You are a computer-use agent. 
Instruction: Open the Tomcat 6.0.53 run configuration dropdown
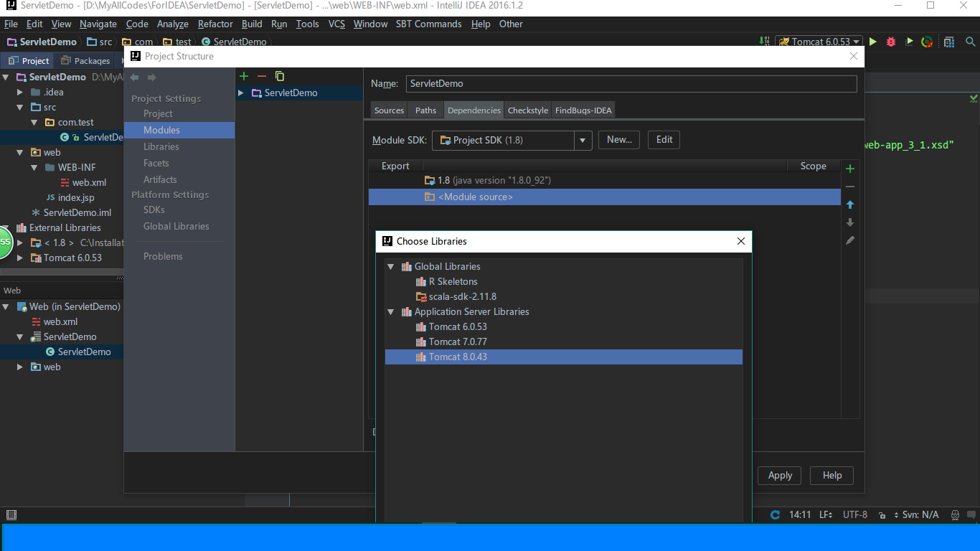(x=818, y=42)
